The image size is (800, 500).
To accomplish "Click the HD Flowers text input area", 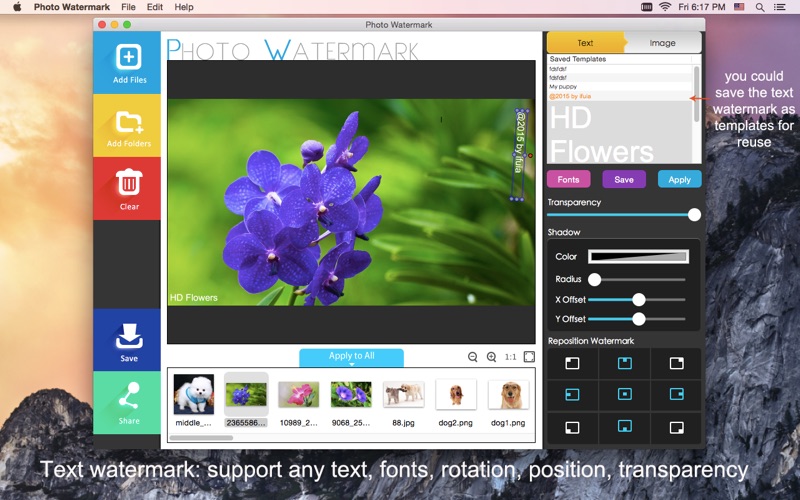I will pyautogui.click(x=620, y=132).
